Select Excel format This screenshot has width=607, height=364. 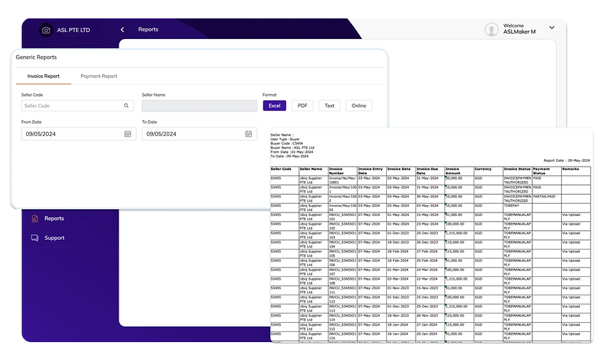[x=274, y=106]
